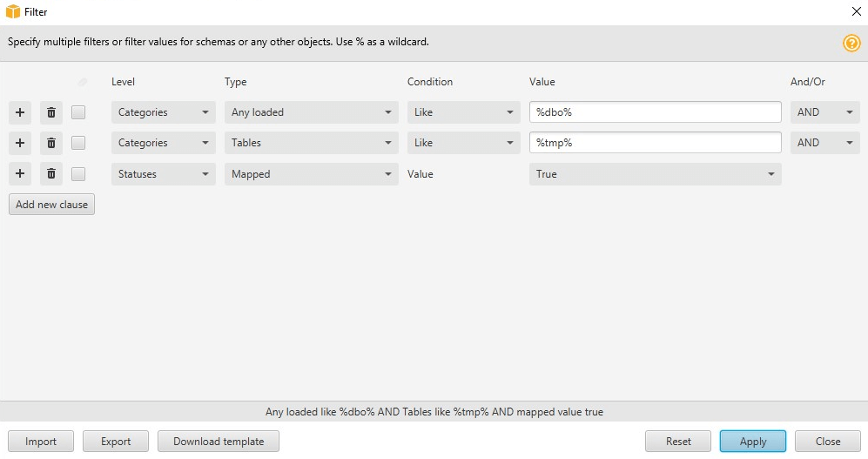Delete the %tmp% filter clause with trash icon
Viewport: 868px width, 459px height.
[x=51, y=143]
